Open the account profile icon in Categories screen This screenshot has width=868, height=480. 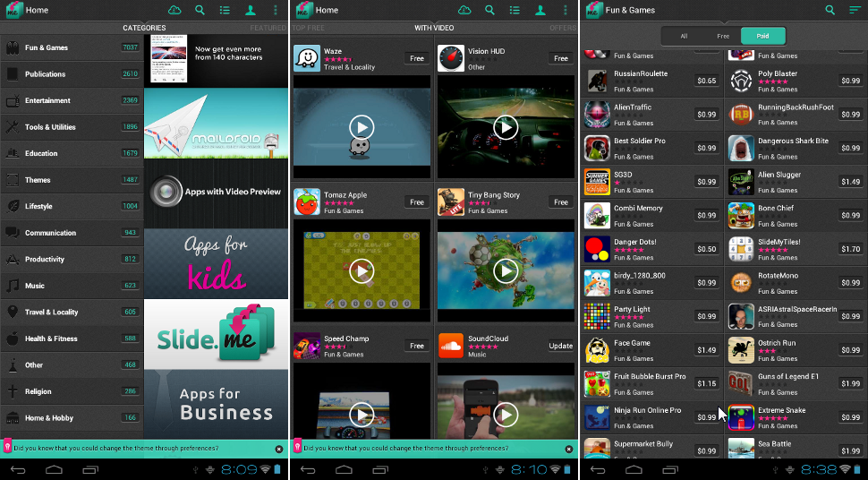(x=251, y=10)
